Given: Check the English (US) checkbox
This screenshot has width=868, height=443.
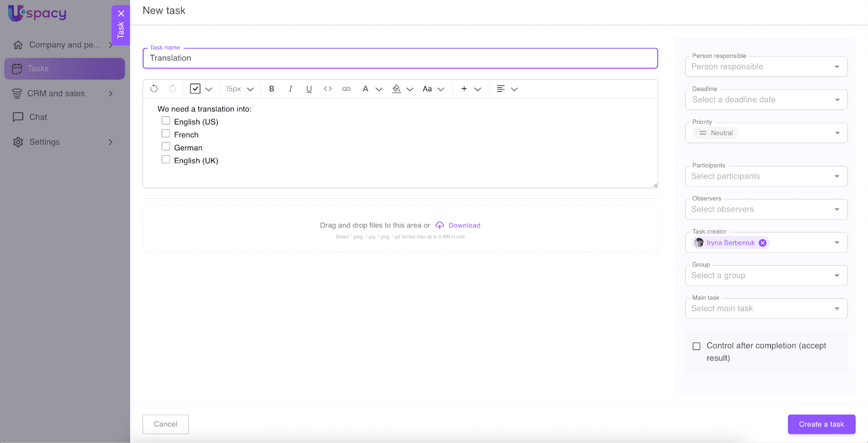Looking at the screenshot, I should tap(166, 121).
